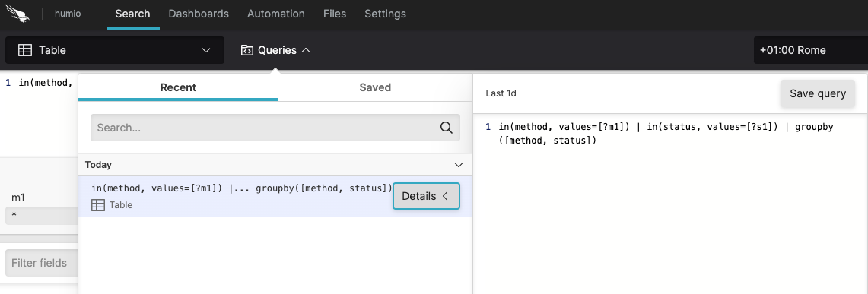
Task: Switch to the Search tab
Action: [132, 14]
